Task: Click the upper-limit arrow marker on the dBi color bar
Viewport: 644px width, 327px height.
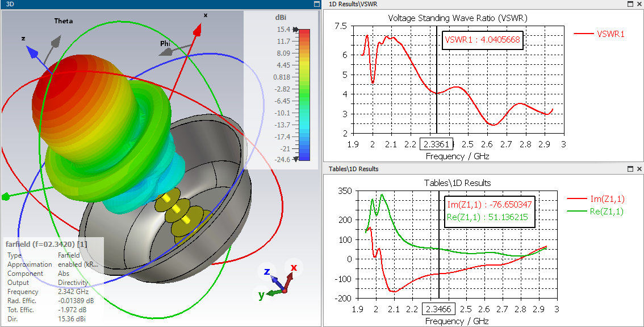Action: (x=295, y=29)
